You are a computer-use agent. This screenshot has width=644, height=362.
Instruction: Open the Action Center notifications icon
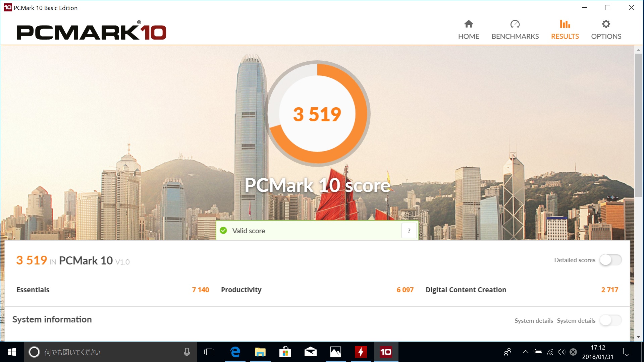tap(627, 352)
